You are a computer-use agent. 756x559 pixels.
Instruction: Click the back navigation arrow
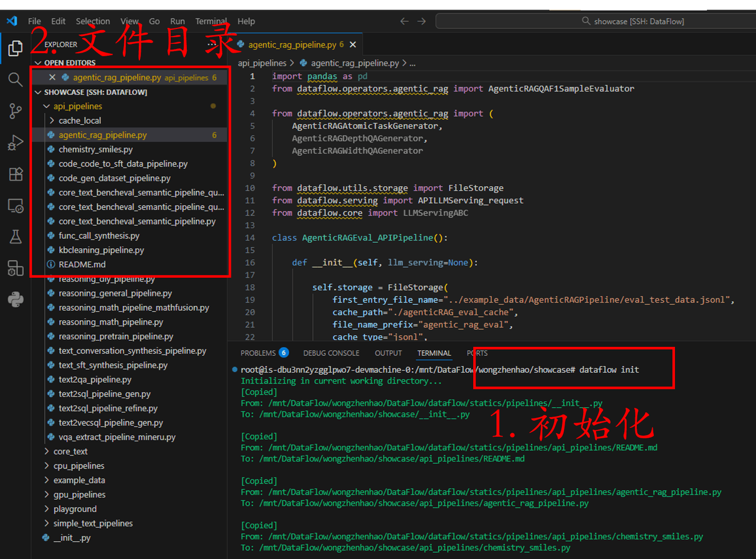click(403, 20)
